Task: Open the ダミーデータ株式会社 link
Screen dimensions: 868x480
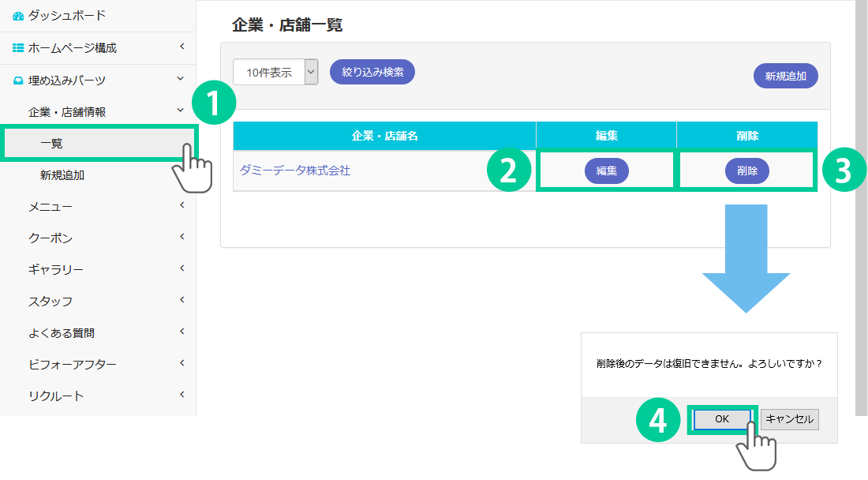Action: [294, 171]
